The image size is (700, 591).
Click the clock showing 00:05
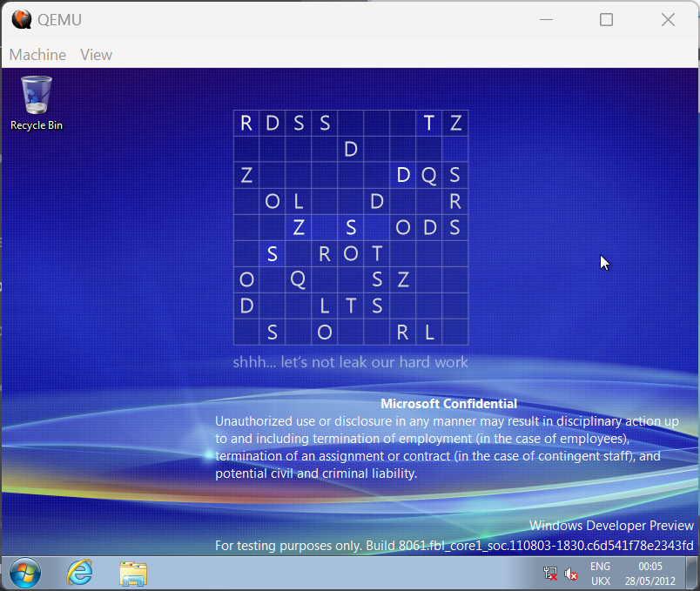[650, 567]
